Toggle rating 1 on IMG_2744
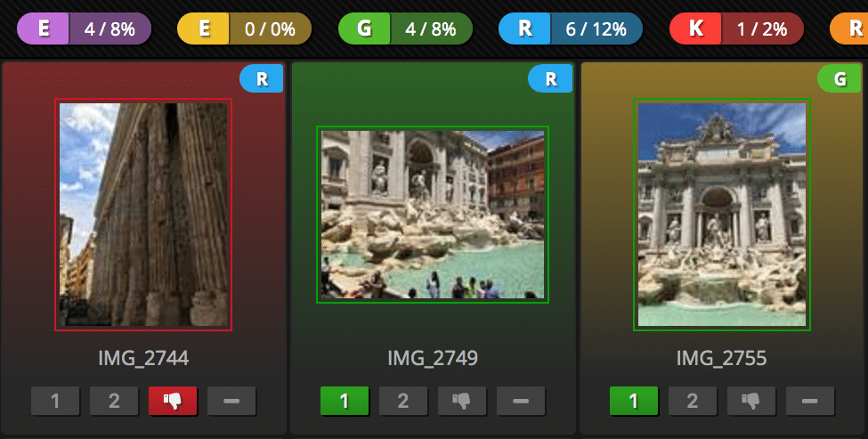Viewport: 868px width, 439px height. pyautogui.click(x=55, y=400)
